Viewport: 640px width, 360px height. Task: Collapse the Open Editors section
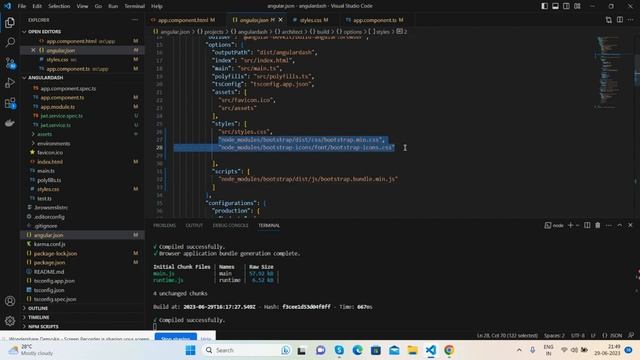pos(44,31)
